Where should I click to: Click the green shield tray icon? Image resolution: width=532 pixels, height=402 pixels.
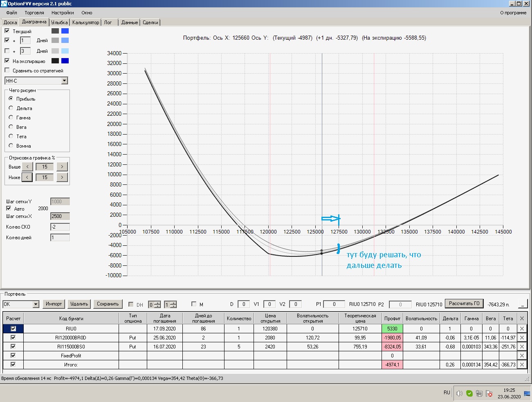[x=469, y=393]
